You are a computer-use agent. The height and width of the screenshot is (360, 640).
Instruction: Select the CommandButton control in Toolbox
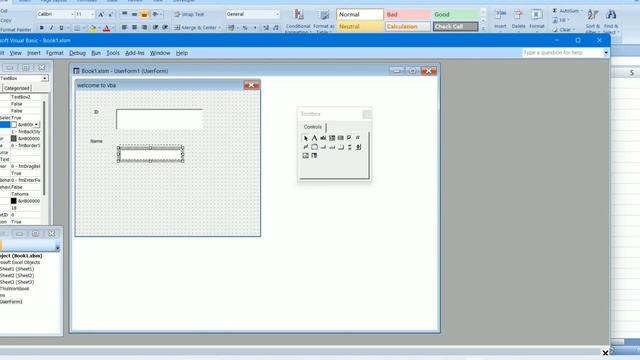[x=323, y=147]
